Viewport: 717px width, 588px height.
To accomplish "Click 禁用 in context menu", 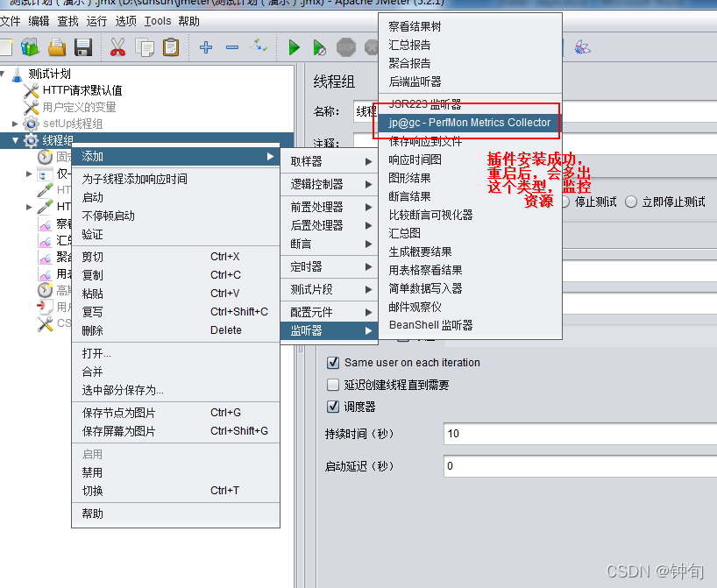I will pos(175,472).
